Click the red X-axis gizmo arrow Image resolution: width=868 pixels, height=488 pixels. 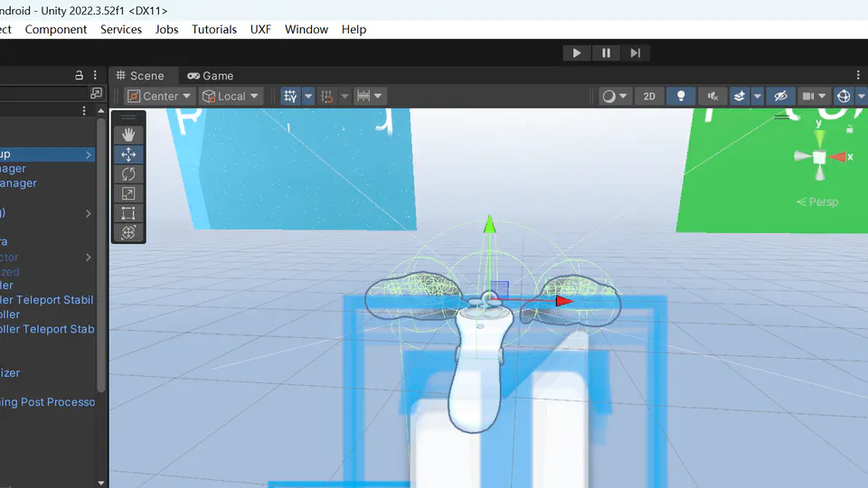pos(564,301)
